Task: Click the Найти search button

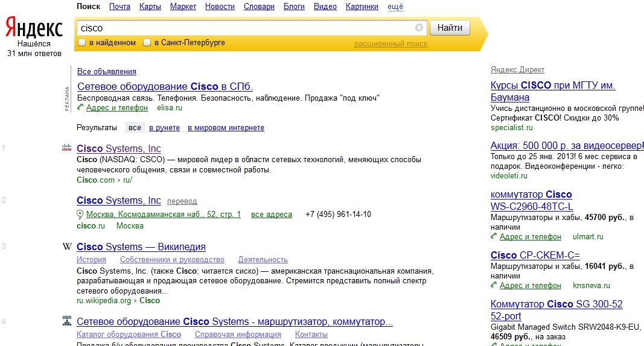Action: pos(450,28)
